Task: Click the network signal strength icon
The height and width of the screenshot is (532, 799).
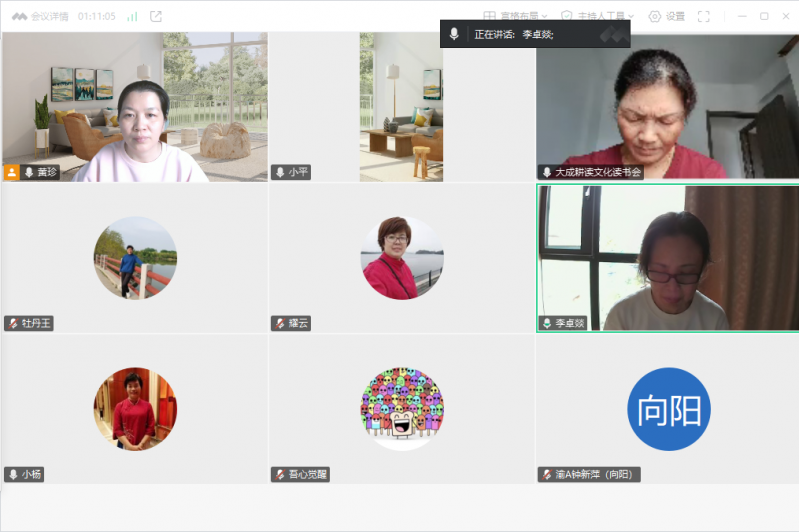Action: pyautogui.click(x=132, y=17)
